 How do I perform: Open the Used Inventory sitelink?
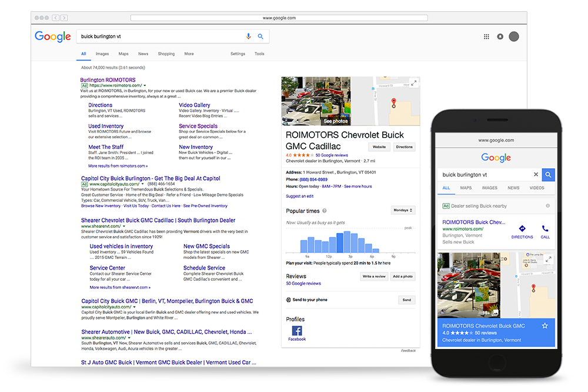[x=106, y=126]
